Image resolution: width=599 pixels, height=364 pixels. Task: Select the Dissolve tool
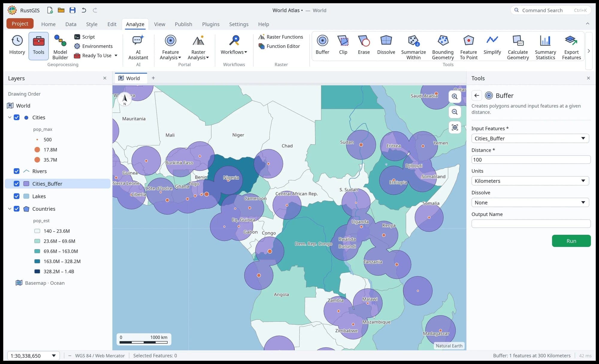click(386, 45)
